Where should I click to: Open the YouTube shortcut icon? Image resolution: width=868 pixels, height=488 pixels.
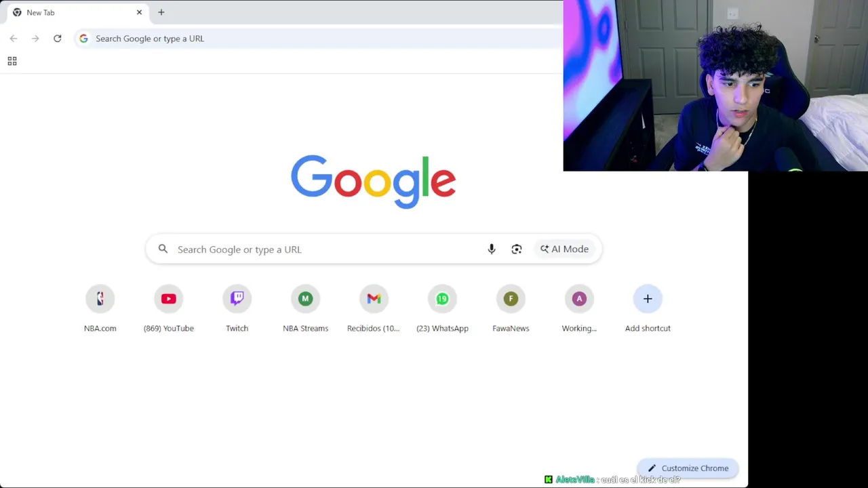pyautogui.click(x=169, y=299)
